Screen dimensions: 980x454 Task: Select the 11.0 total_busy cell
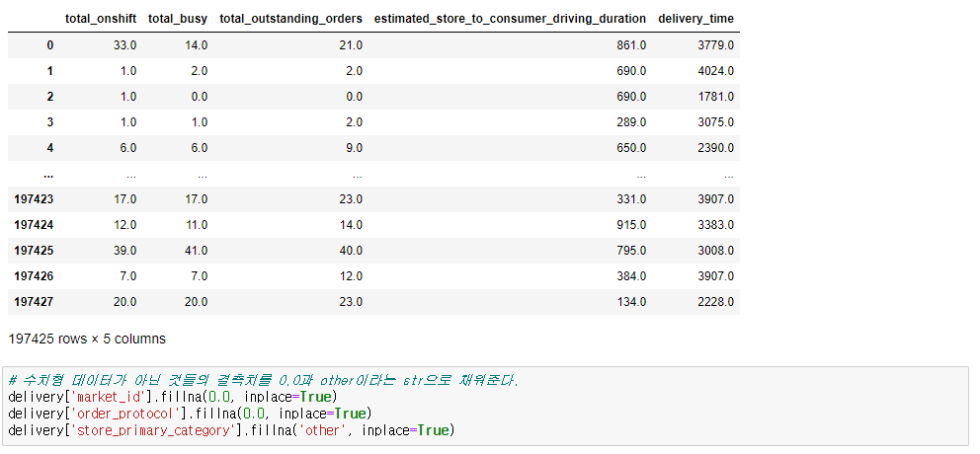click(196, 225)
